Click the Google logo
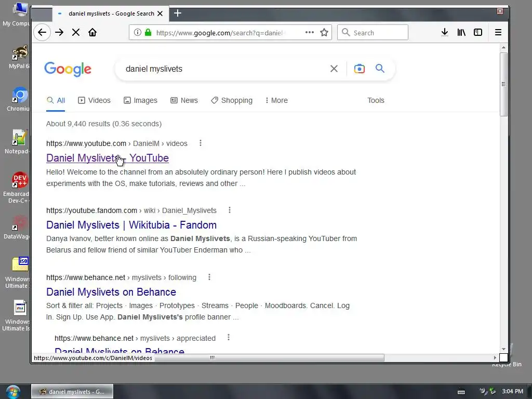The width and height of the screenshot is (532, 399). coord(68,69)
